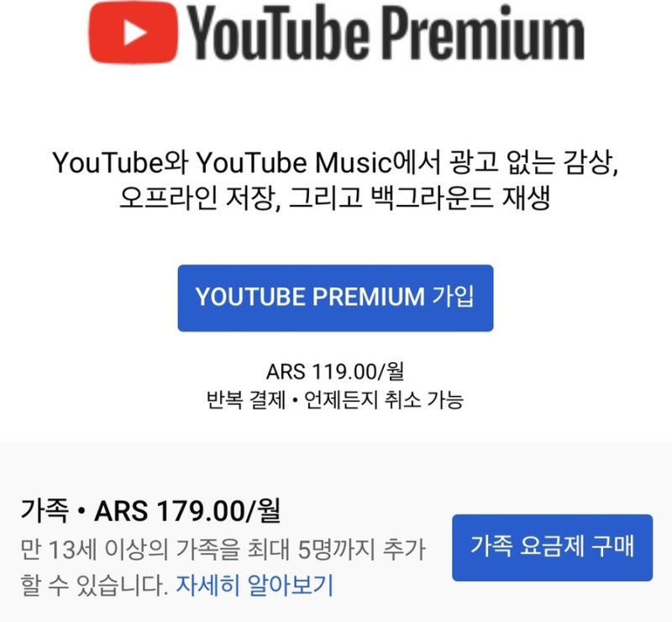The image size is (672, 622).
Task: Open the 자세히 알아보기 learn more link
Action: (255, 585)
